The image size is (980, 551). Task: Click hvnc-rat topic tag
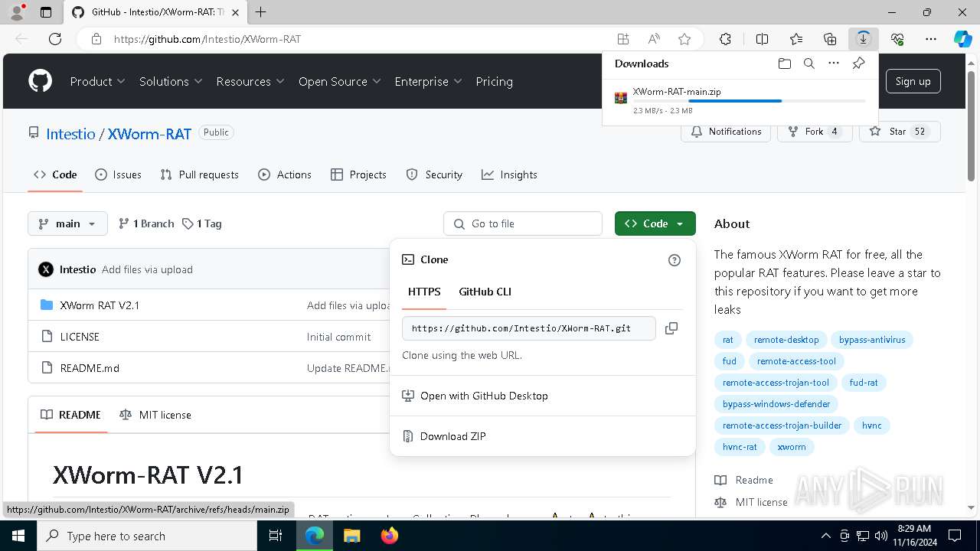click(x=740, y=447)
